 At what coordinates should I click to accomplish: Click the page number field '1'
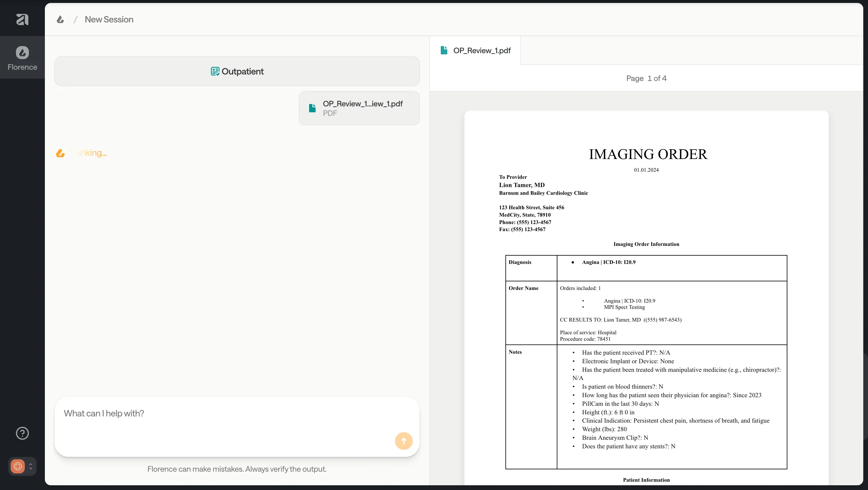649,78
